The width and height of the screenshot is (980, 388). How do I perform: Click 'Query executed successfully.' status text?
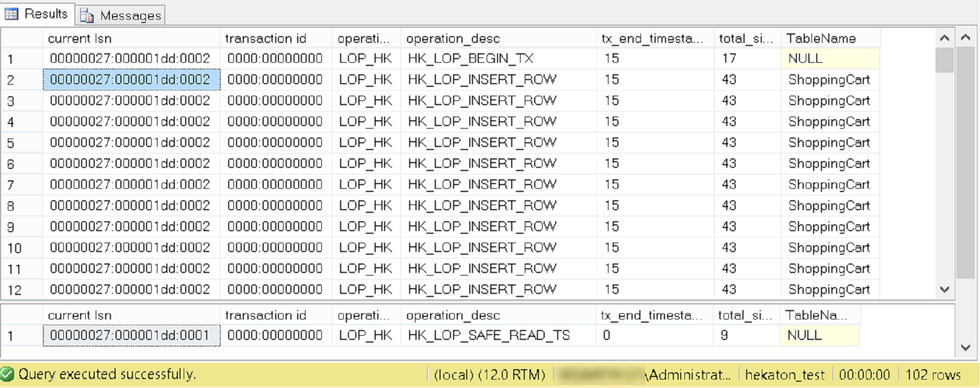pyautogui.click(x=107, y=374)
